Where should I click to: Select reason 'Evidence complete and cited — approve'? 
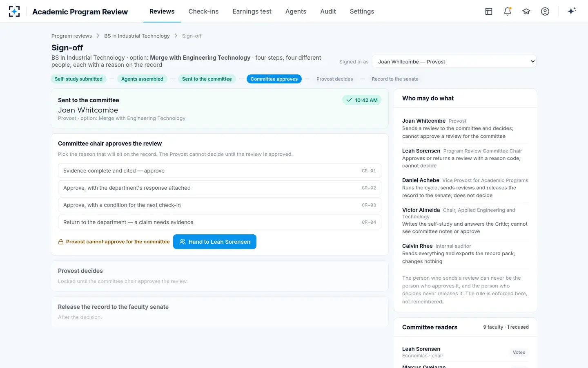pos(220,171)
